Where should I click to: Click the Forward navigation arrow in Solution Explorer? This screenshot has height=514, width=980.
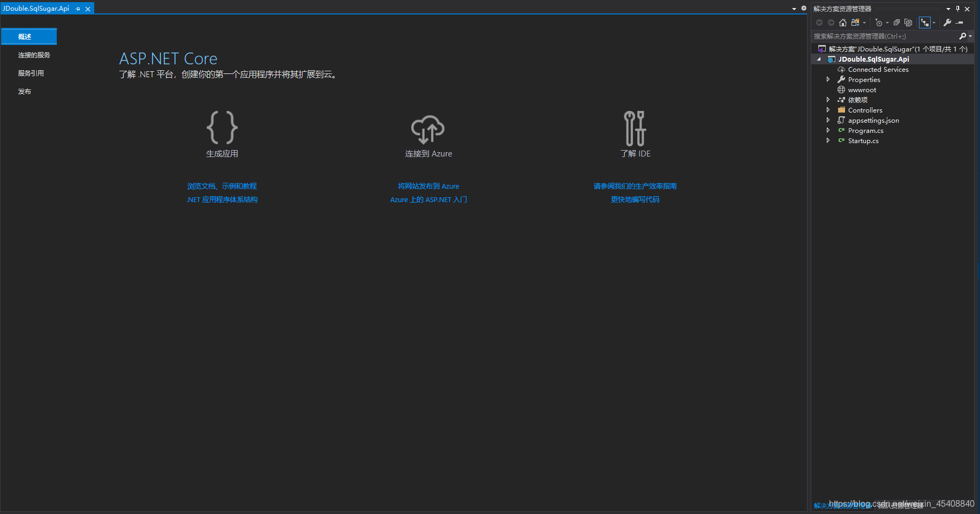pos(831,22)
